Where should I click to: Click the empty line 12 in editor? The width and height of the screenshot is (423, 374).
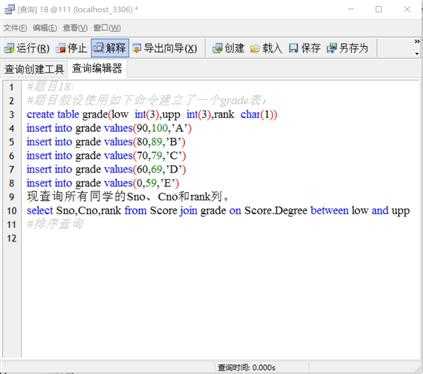click(x=220, y=238)
